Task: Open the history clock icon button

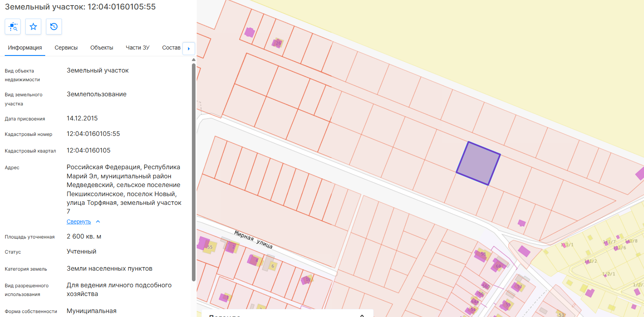Action: pos(54,27)
